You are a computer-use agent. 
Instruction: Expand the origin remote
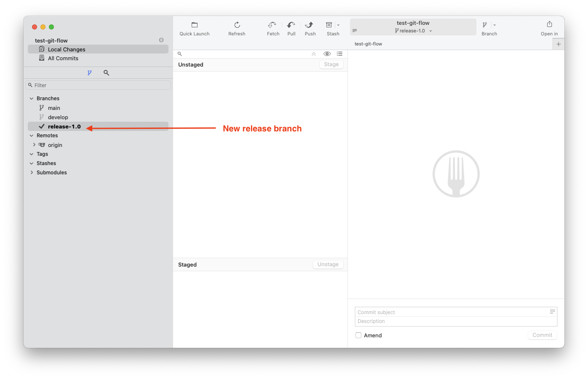click(x=34, y=145)
